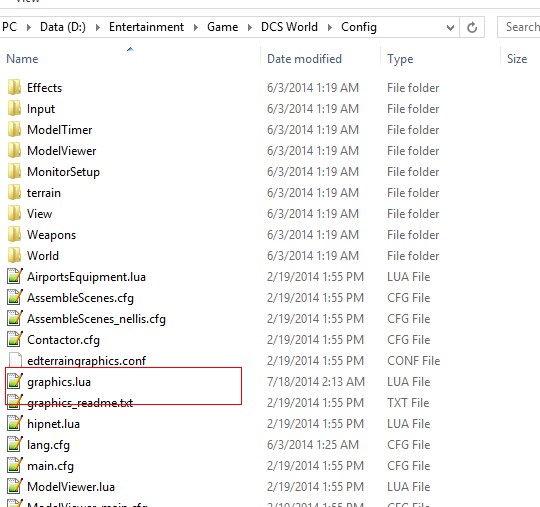540x507 pixels.
Task: Select the Weapons folder name
Action: [x=51, y=235]
